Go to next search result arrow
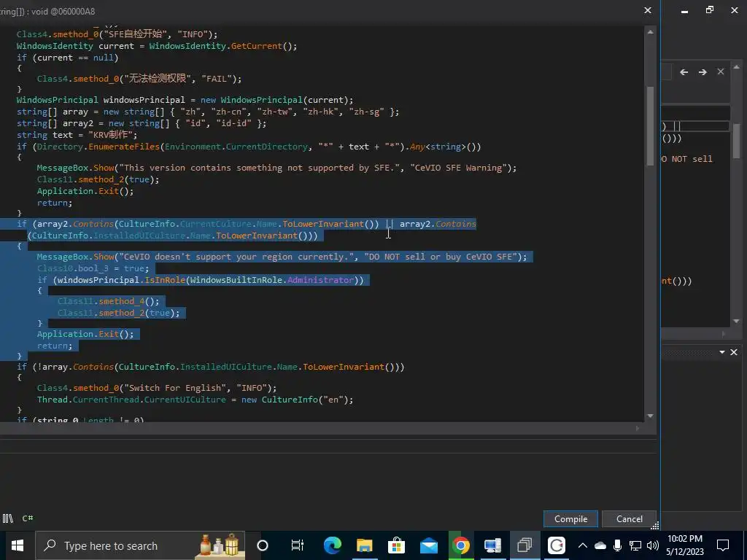This screenshot has height=560, width=747. click(x=703, y=72)
